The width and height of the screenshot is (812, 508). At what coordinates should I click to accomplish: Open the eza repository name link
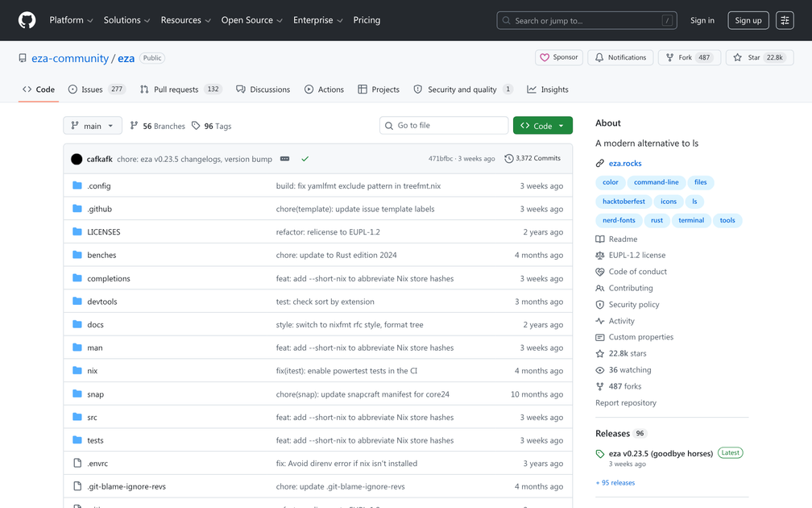pyautogui.click(x=126, y=58)
